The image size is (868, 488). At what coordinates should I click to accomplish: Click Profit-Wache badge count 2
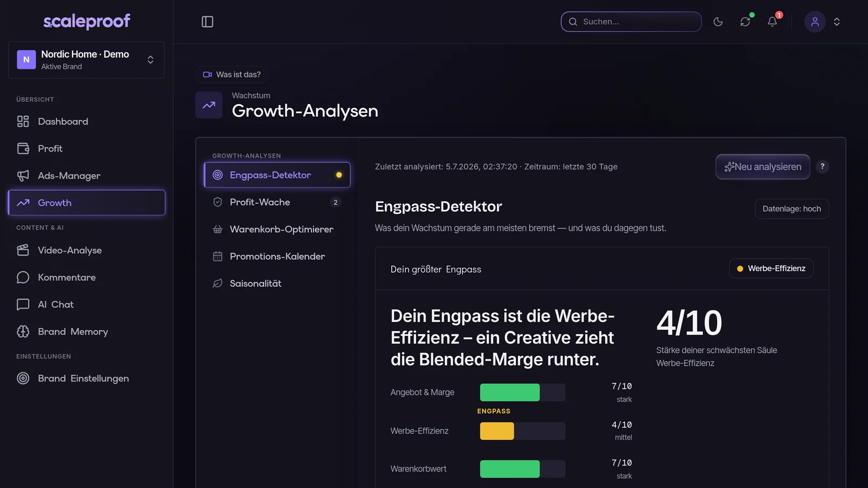click(335, 202)
